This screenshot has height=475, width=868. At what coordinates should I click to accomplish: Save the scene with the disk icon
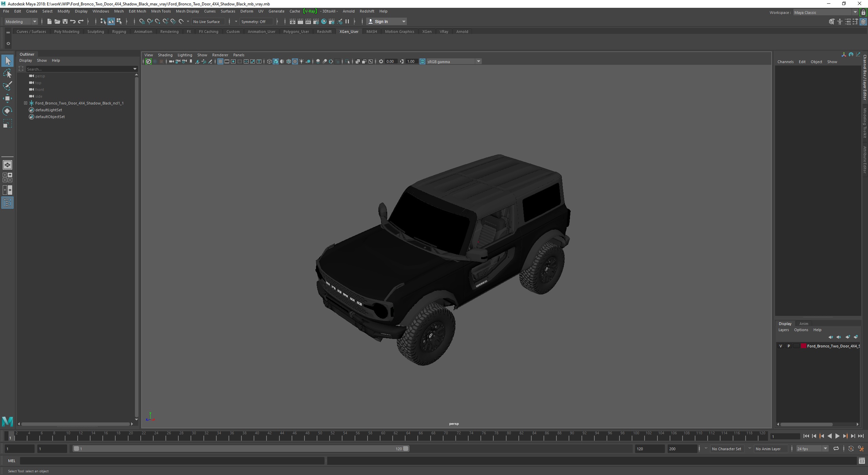[65, 21]
